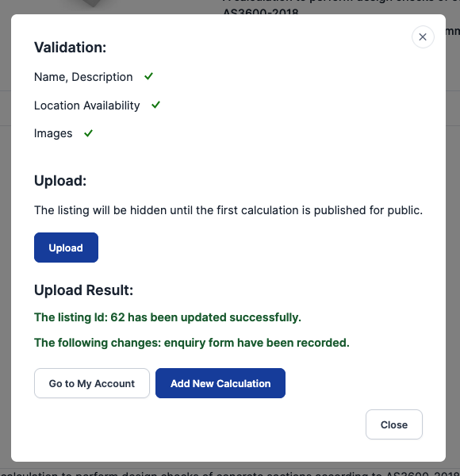
Task: Click the listing will be hidden notice text
Action: click(228, 210)
